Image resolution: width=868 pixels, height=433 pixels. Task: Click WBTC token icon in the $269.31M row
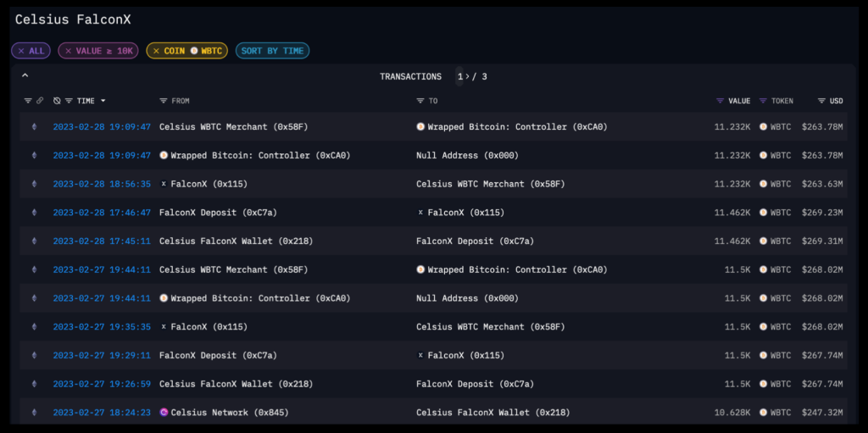[x=764, y=241]
